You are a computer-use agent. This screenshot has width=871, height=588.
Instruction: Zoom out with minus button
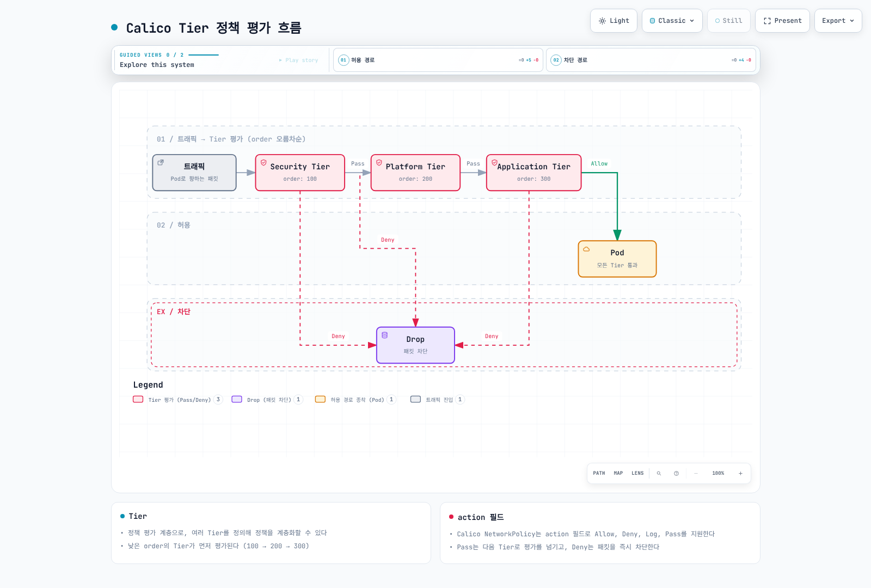696,473
